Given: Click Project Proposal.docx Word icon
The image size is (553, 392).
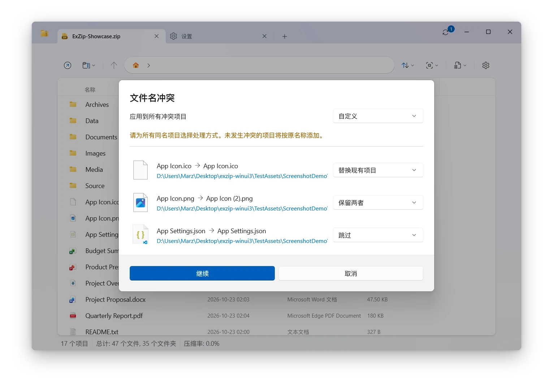Looking at the screenshot, I should tap(73, 300).
